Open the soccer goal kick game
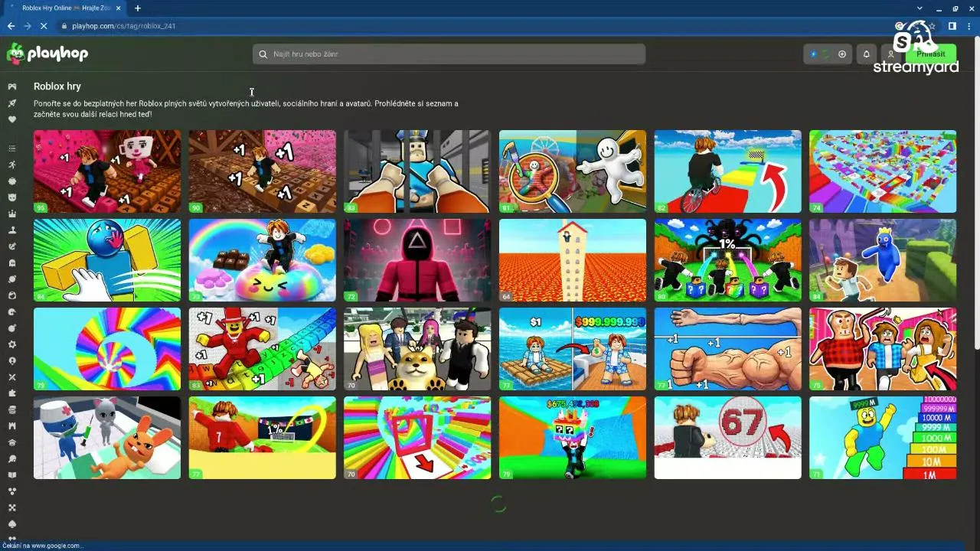The image size is (980, 551). tap(263, 438)
